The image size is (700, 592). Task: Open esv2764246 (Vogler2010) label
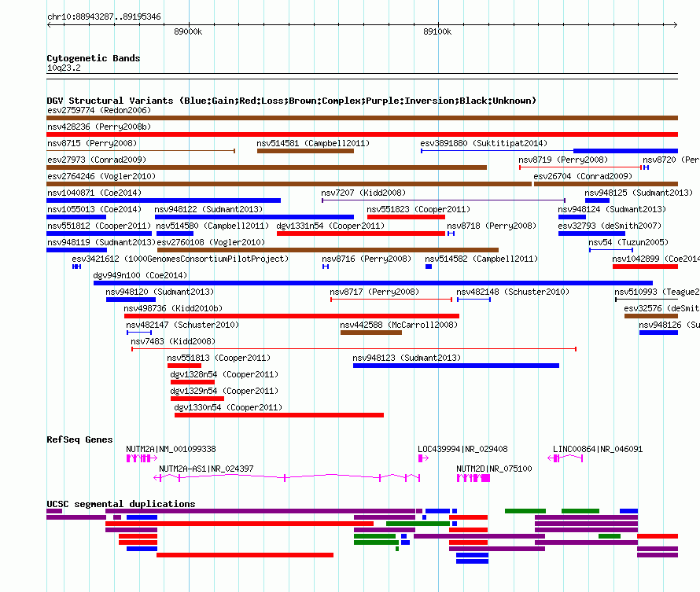(x=101, y=176)
